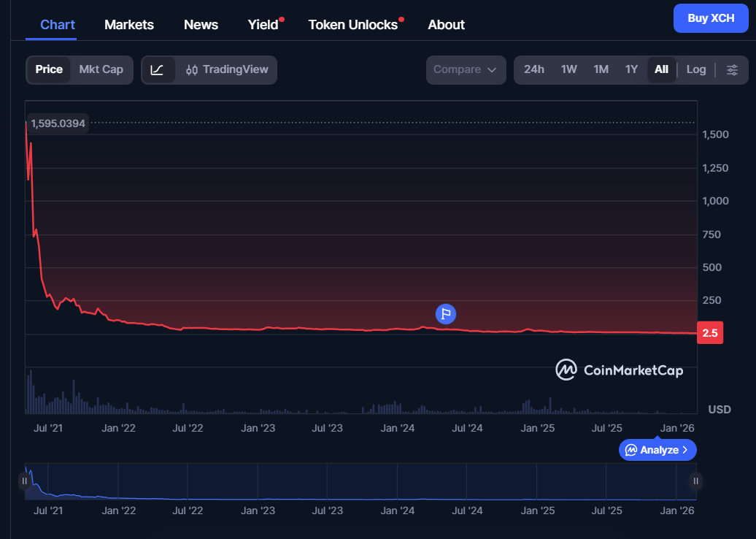This screenshot has height=539, width=756.
Task: Open chart display settings via sliders icon
Action: [732, 69]
